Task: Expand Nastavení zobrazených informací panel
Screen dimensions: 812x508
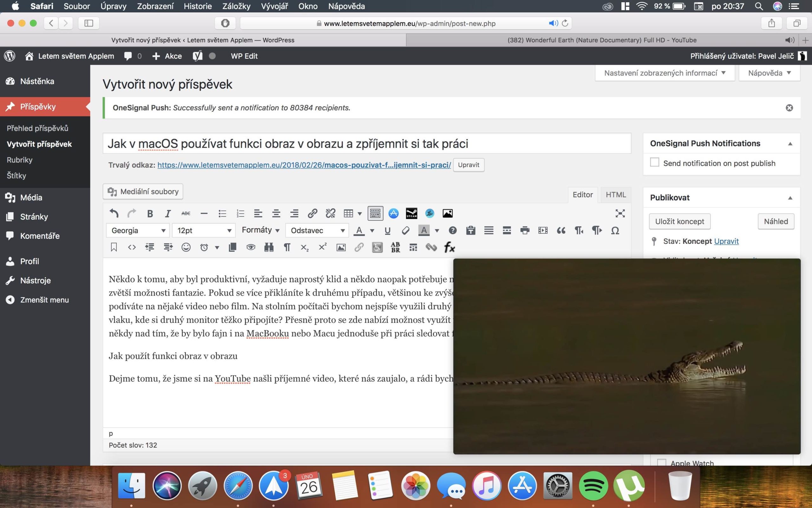Action: coord(665,73)
